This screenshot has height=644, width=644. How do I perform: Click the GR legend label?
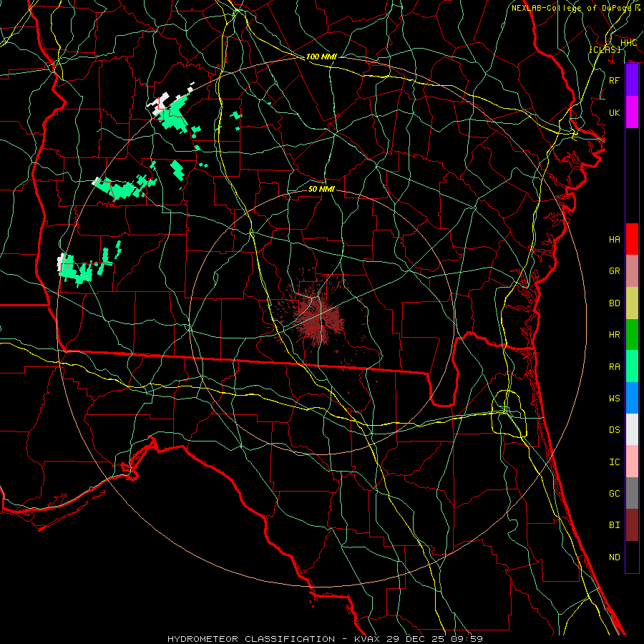[614, 271]
